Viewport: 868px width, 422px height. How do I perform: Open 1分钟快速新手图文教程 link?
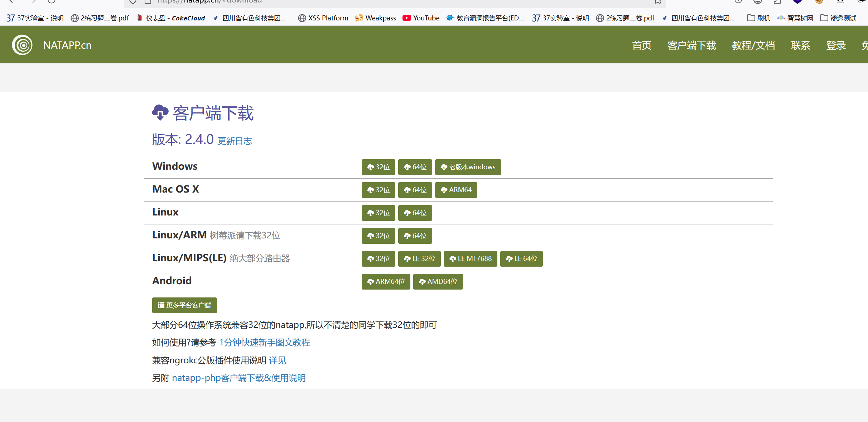pos(264,343)
